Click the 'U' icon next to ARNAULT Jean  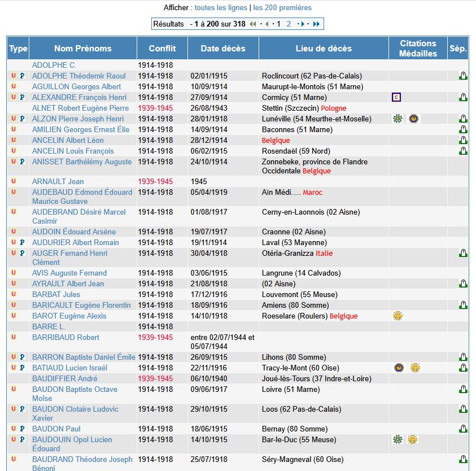tap(14, 181)
